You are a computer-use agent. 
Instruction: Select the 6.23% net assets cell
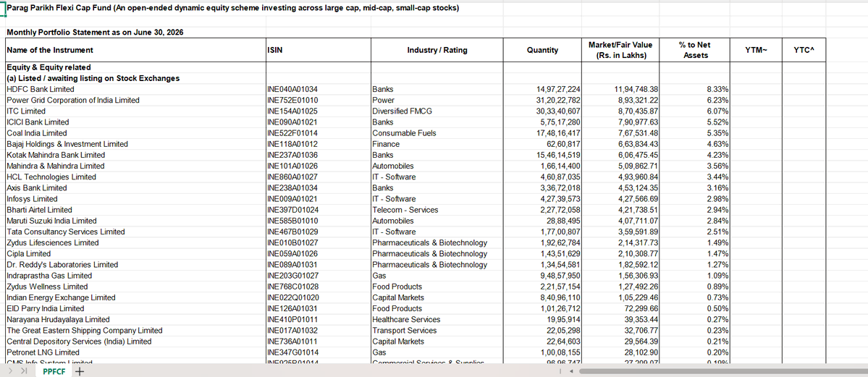point(695,100)
